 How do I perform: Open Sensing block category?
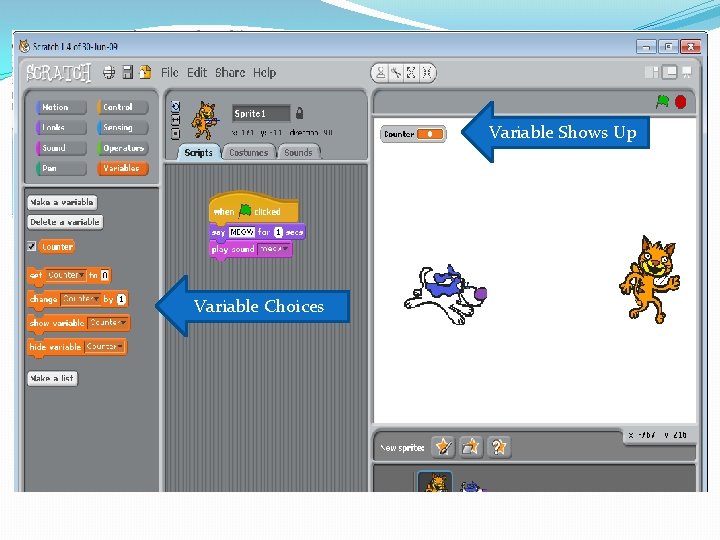click(123, 127)
